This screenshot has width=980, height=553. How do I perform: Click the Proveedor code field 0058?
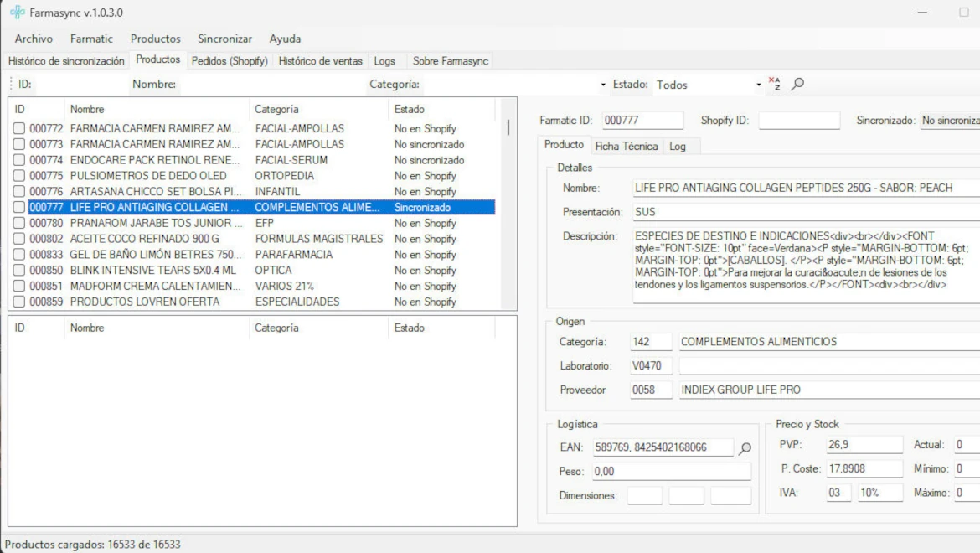point(652,390)
